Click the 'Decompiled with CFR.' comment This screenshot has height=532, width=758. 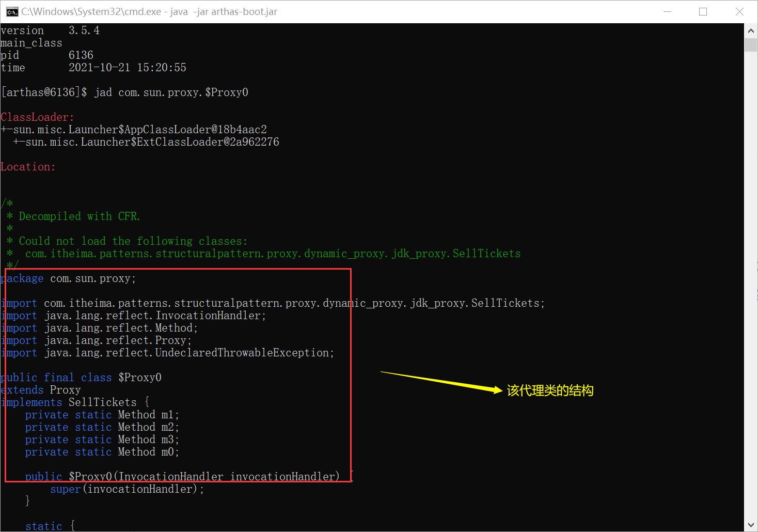[x=80, y=216]
